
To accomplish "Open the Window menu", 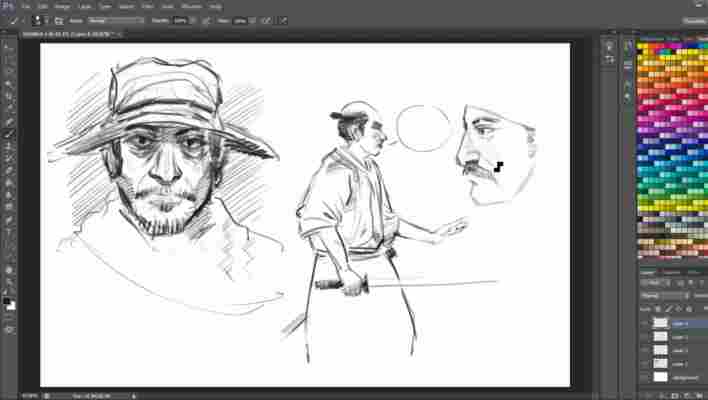I will [x=191, y=6].
